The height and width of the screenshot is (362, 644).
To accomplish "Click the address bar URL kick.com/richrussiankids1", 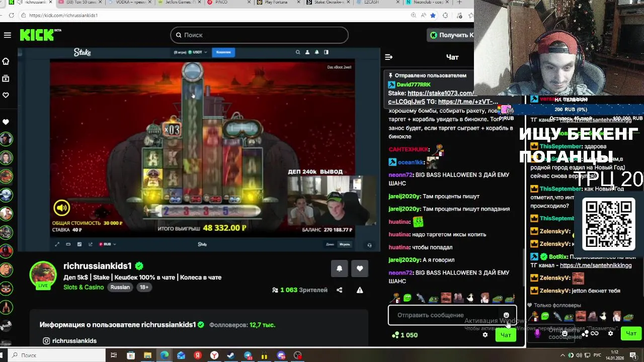I will click(x=63, y=16).
